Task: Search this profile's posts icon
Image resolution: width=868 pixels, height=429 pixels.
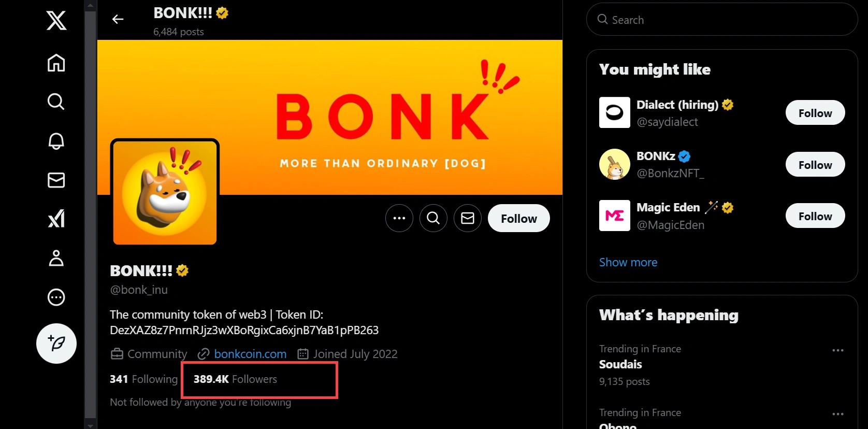Action: (x=433, y=218)
